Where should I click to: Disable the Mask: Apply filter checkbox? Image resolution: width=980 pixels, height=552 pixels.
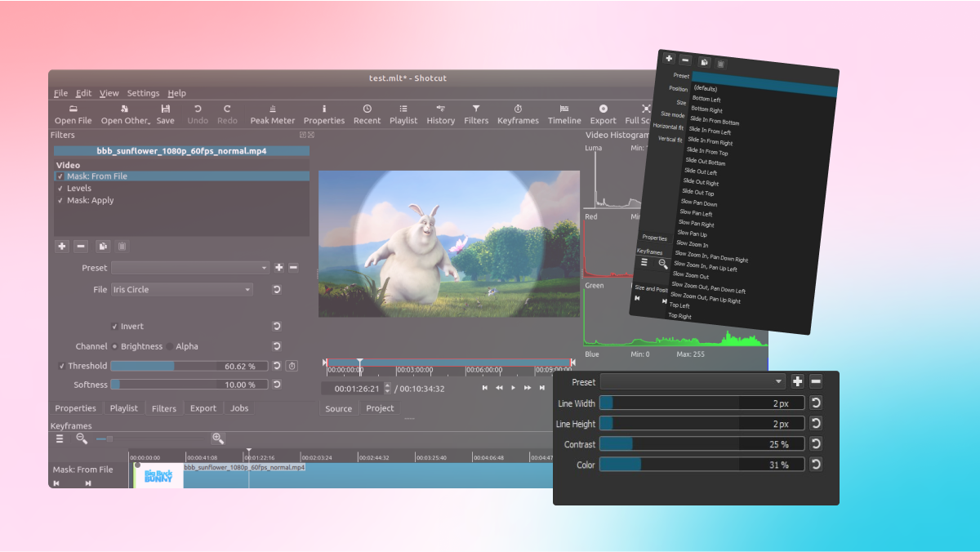tap(60, 201)
